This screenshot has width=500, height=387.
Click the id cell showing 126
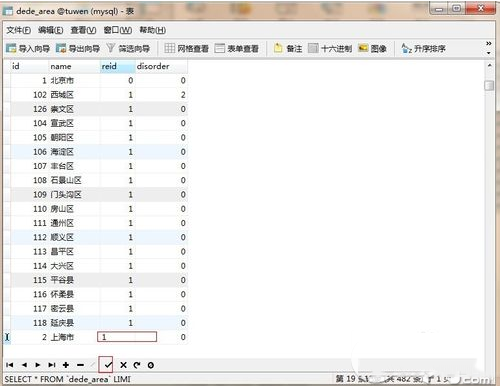coord(30,109)
